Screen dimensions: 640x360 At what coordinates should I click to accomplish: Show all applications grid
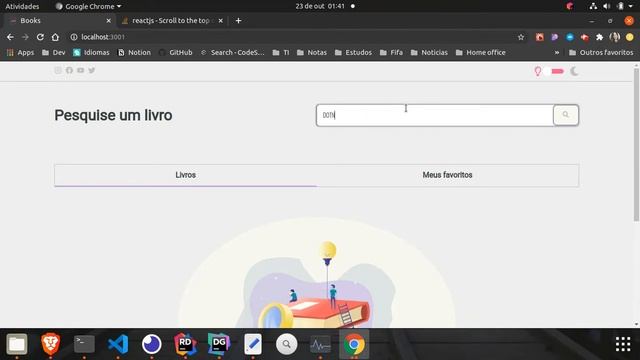623,344
